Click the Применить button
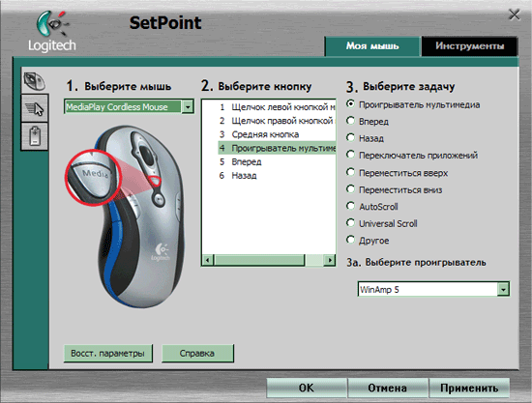Screen dimensions: 532x403 [469, 388]
